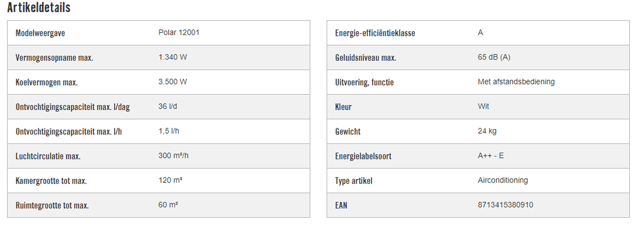The height and width of the screenshot is (226, 644).
Task: Select the 65 dB (A) noise value
Action: point(494,57)
